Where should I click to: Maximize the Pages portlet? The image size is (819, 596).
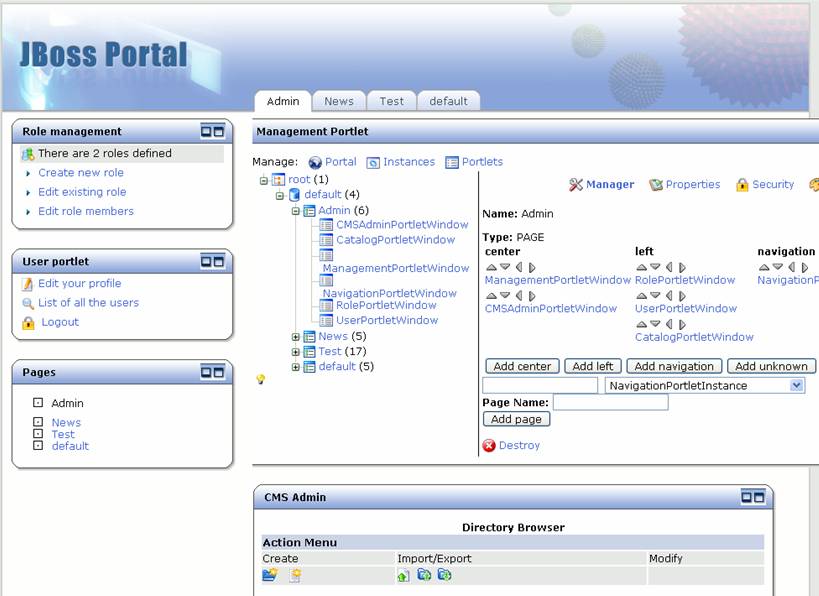pyautogui.click(x=219, y=372)
